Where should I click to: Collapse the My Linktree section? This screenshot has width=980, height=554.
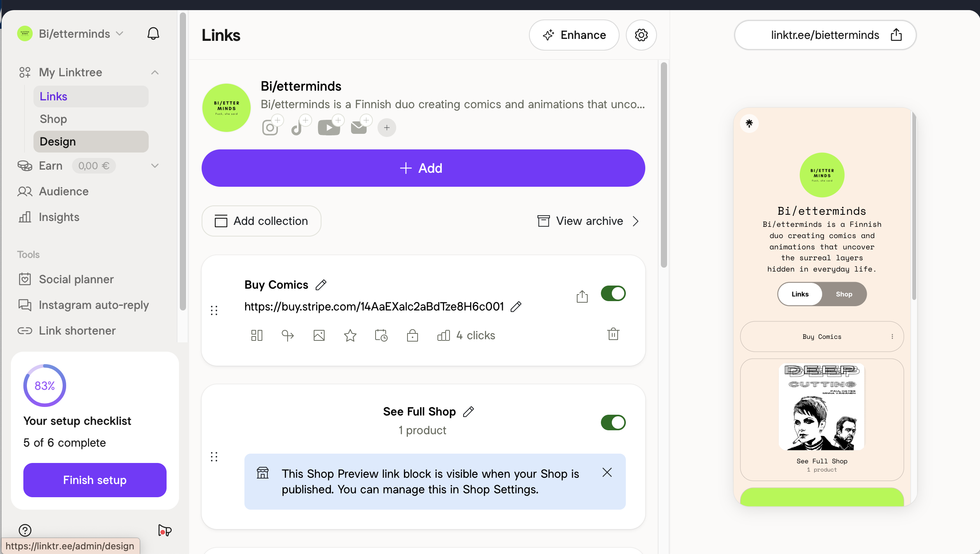click(x=155, y=72)
